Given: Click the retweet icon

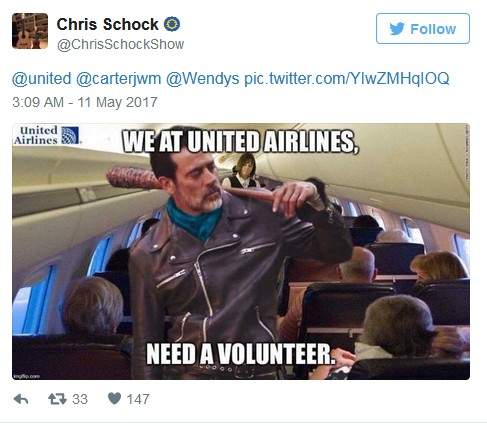Looking at the screenshot, I should (x=58, y=399).
